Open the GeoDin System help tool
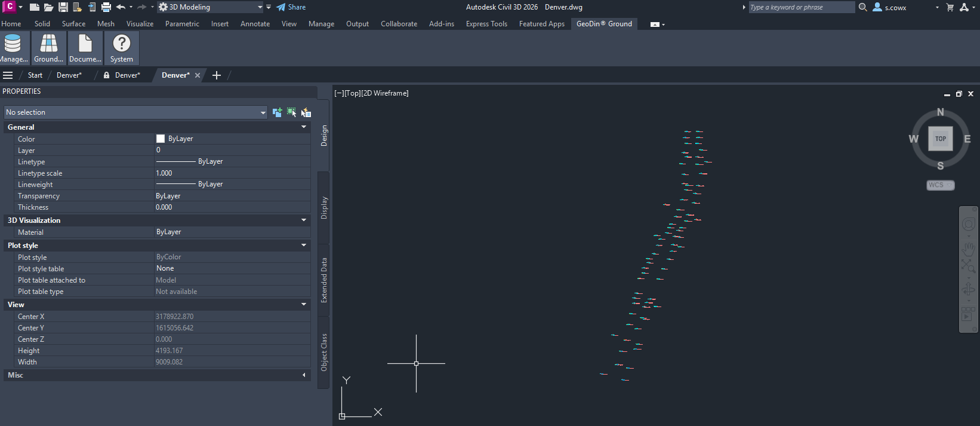 coord(122,48)
